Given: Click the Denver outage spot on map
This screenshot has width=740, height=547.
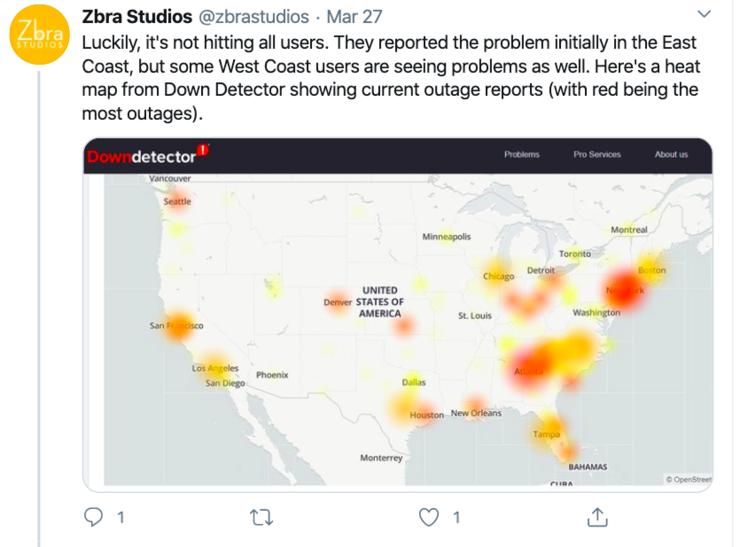Looking at the screenshot, I should pyautogui.click(x=339, y=301).
